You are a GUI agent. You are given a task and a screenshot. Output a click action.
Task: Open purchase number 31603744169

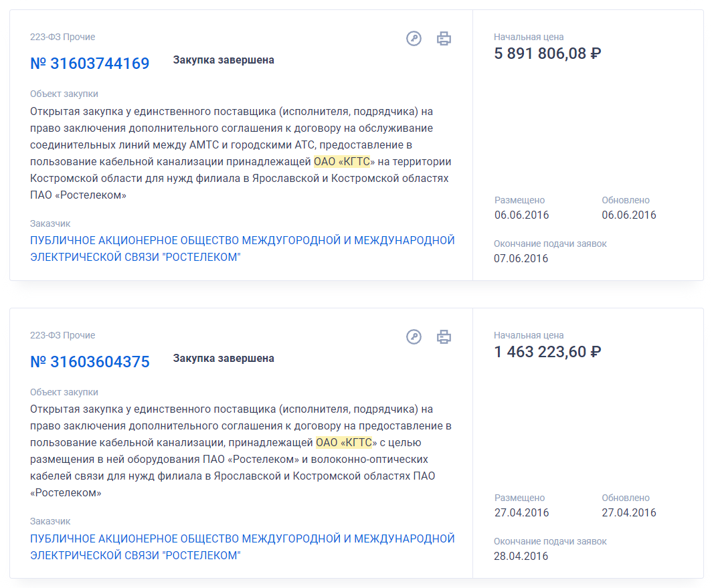(90, 64)
